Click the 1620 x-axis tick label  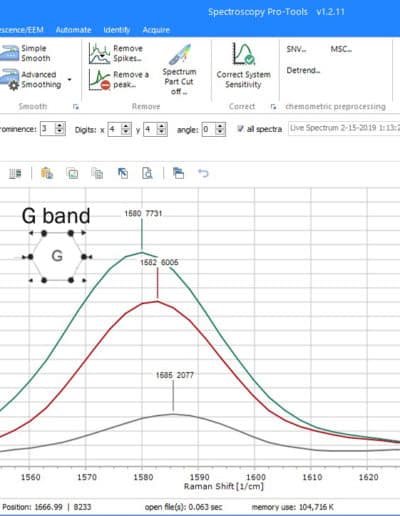point(368,477)
